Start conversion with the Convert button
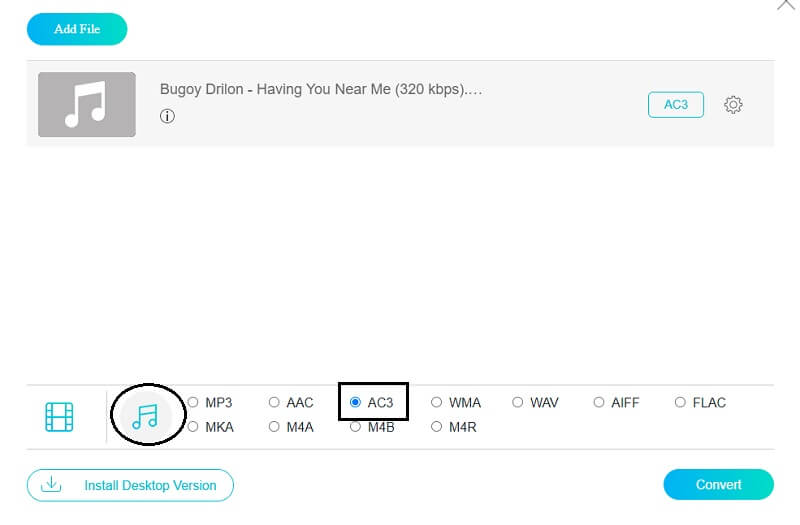800x525 pixels. 718,485
